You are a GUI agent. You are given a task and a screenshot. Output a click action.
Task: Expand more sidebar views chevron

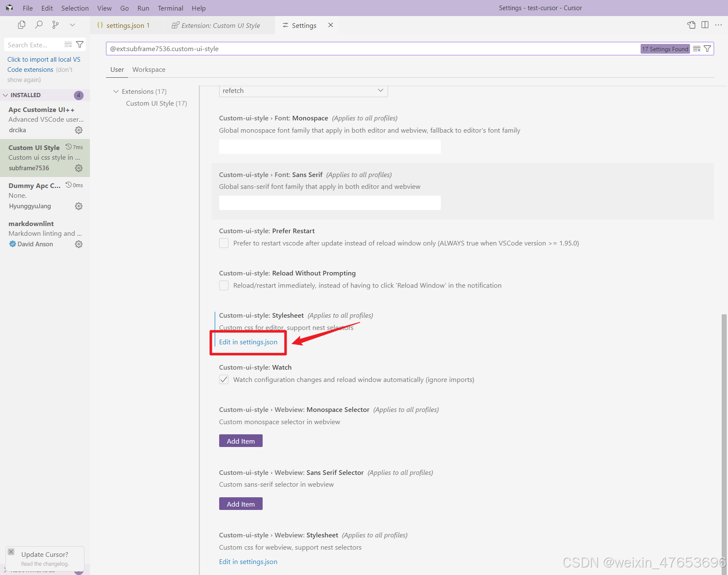tap(73, 25)
